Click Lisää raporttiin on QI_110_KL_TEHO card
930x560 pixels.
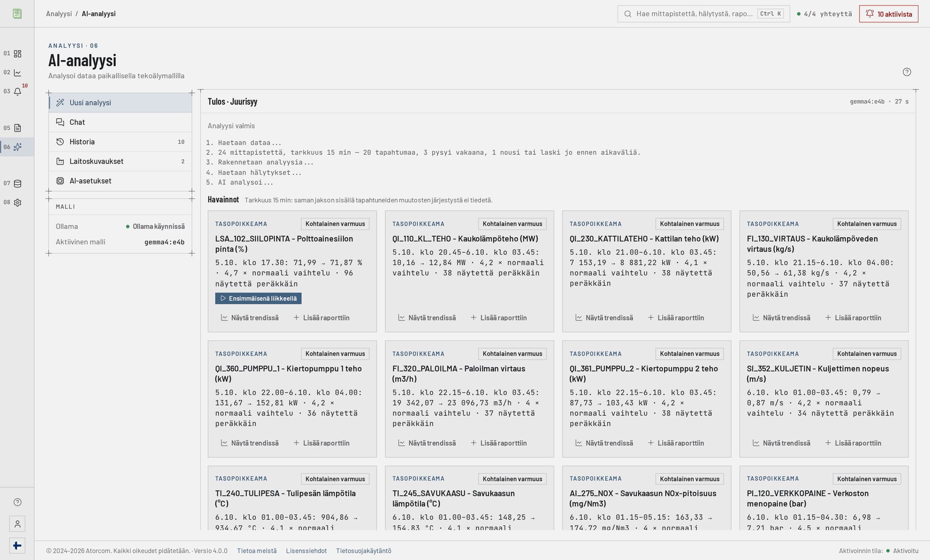coord(499,318)
